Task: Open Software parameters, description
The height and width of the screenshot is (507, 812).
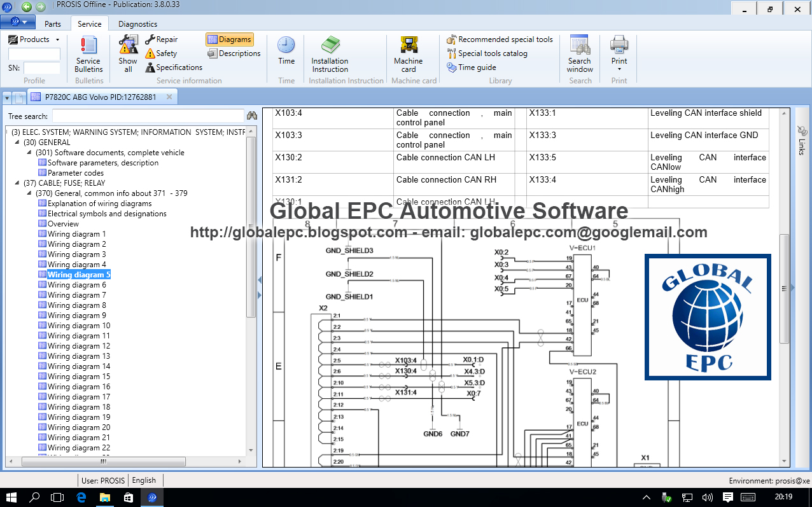Action: click(102, 163)
